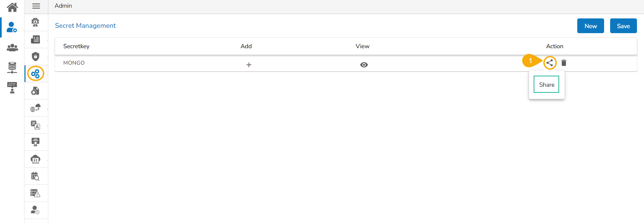Open the Admin user-settings module icon

click(12, 27)
